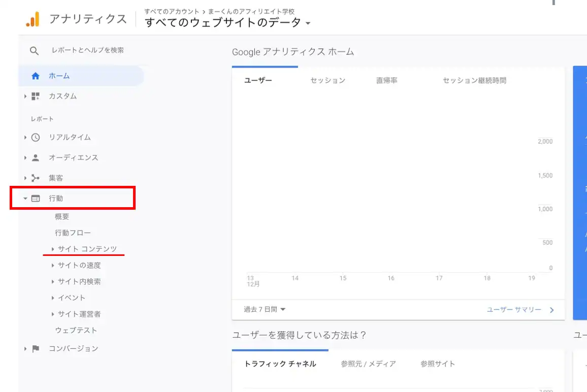Viewport: 587px width, 392px height.
Task: Click the まーくんのアフィリエイト学校 breadcrumb
Action: pos(251,12)
